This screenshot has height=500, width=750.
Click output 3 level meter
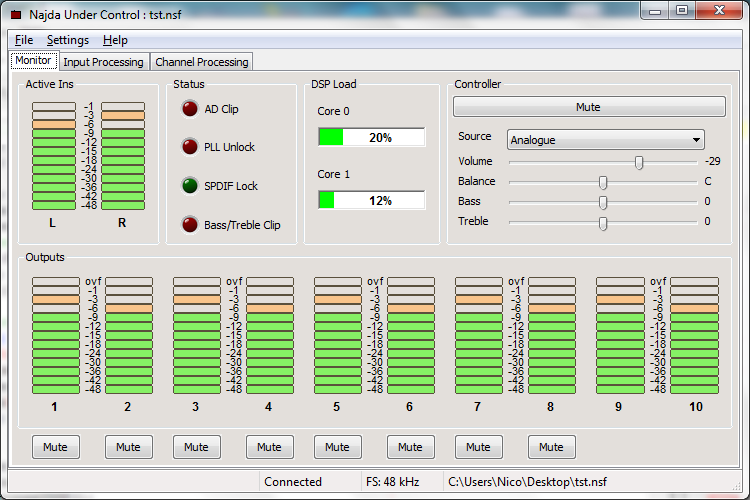[197, 335]
